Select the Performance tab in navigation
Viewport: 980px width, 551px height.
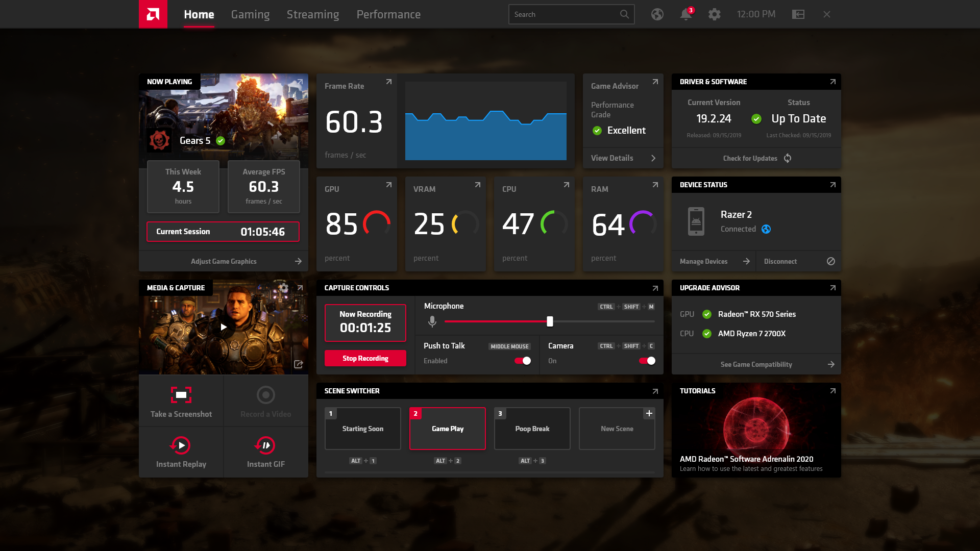(x=389, y=14)
